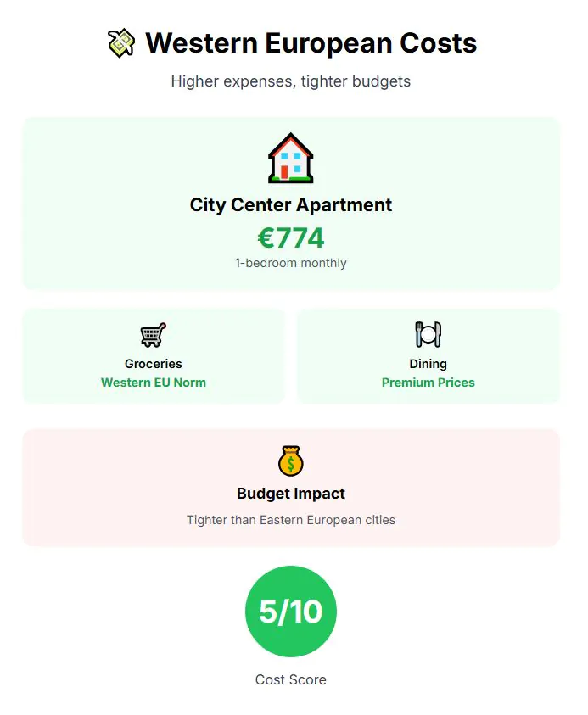Click the plate and cutlery Dining icon
The width and height of the screenshot is (588, 715).
coord(428,334)
